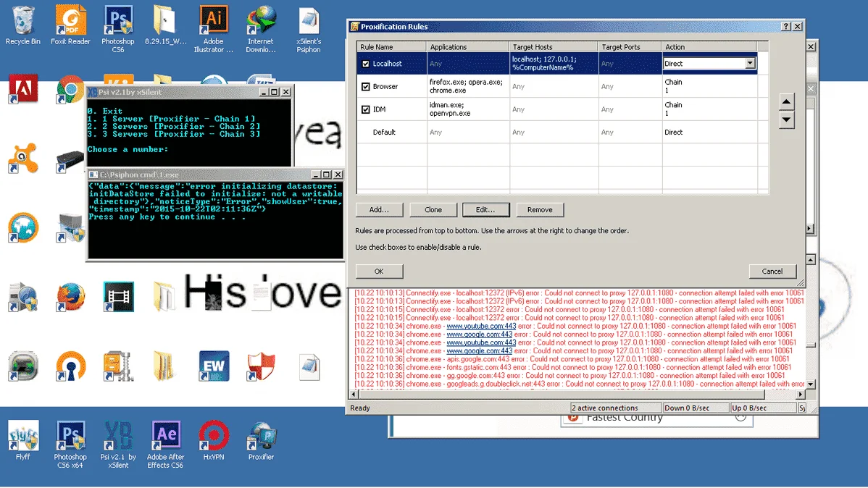Launch Proxifier desktop shortcut
The height and width of the screenshot is (488, 868).
[x=261, y=441]
